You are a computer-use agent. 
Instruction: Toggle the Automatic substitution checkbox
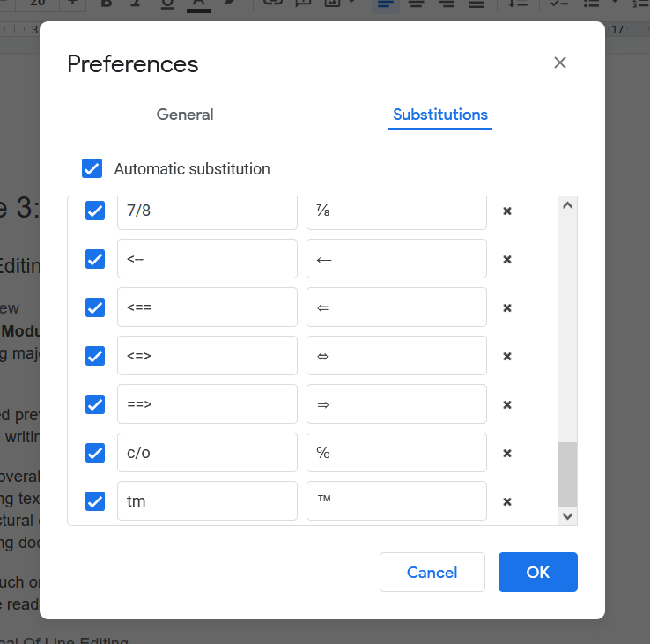click(92, 168)
